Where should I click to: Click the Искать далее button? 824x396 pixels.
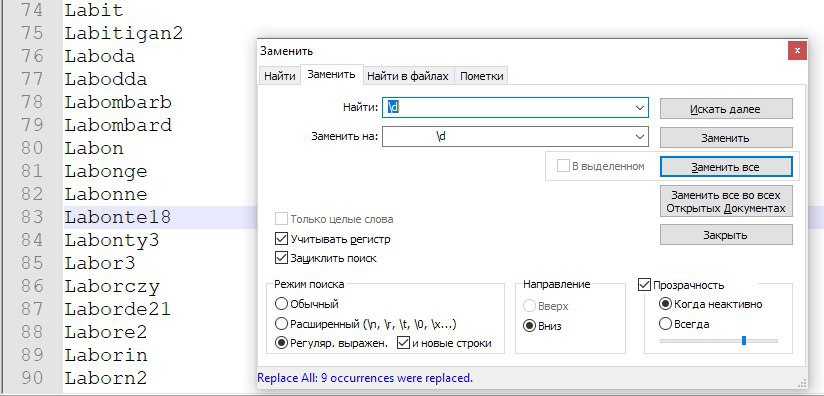(x=726, y=109)
